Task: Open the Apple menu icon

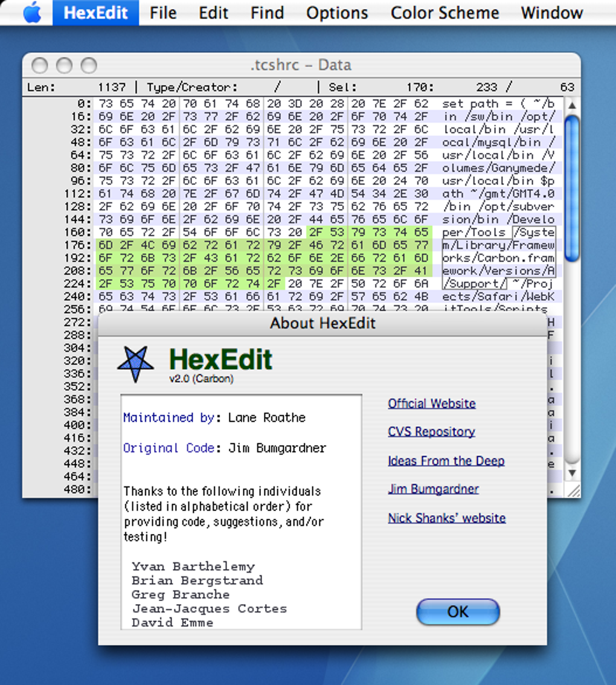Action: pyautogui.click(x=33, y=13)
